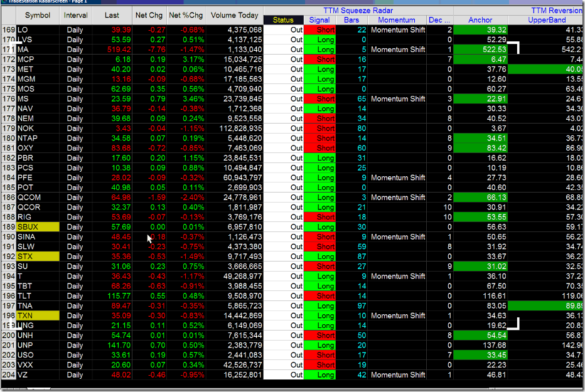Click the TTM Squeeze Radar group header
The image size is (585, 392).
pyautogui.click(x=358, y=11)
